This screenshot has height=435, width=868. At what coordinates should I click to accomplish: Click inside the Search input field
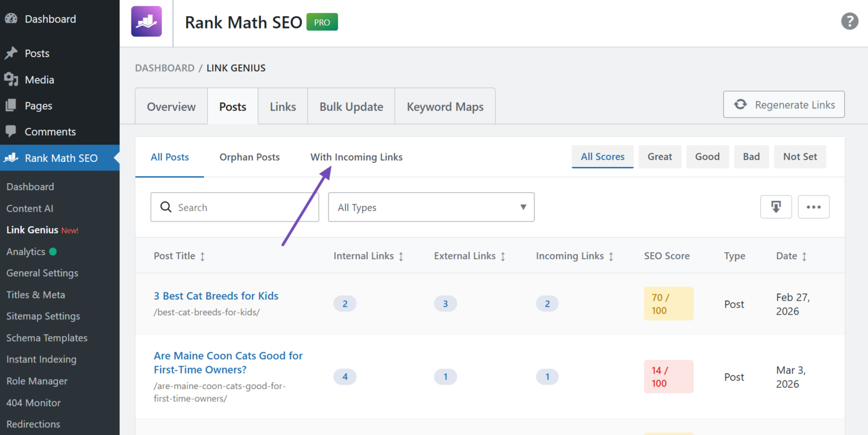[234, 207]
